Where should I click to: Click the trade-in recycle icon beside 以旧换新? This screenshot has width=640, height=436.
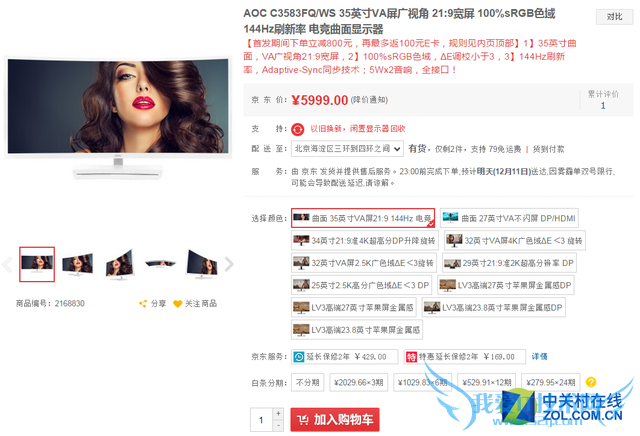298,129
